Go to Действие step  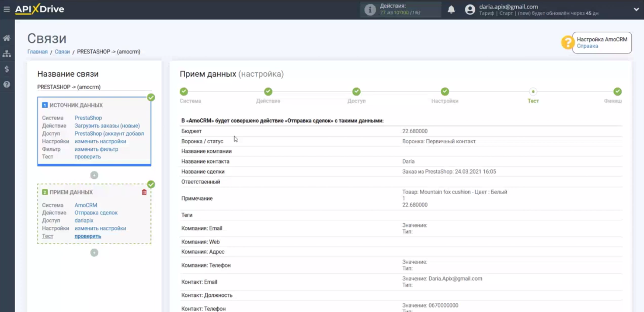coord(268,92)
